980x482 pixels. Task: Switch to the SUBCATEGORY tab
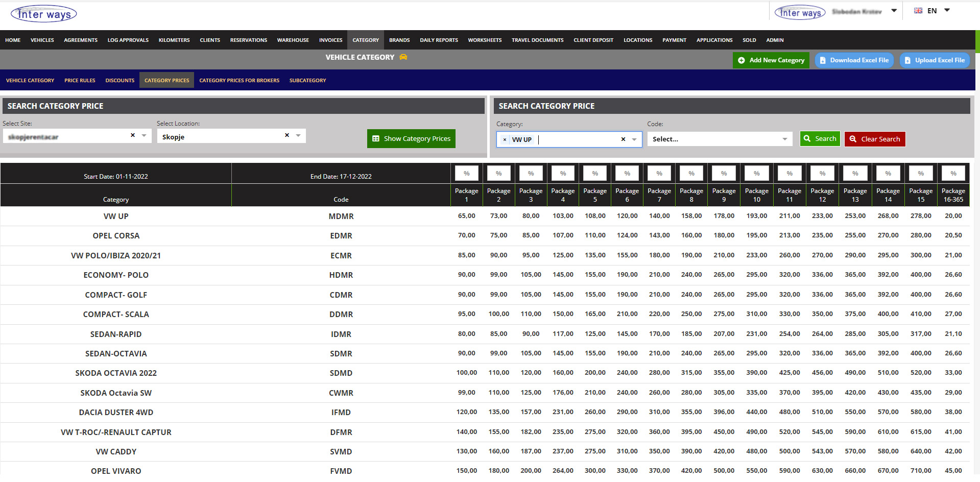[308, 80]
